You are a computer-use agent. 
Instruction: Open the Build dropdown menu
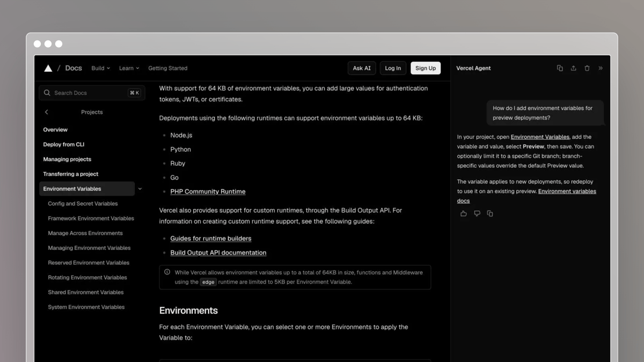pyautogui.click(x=100, y=68)
